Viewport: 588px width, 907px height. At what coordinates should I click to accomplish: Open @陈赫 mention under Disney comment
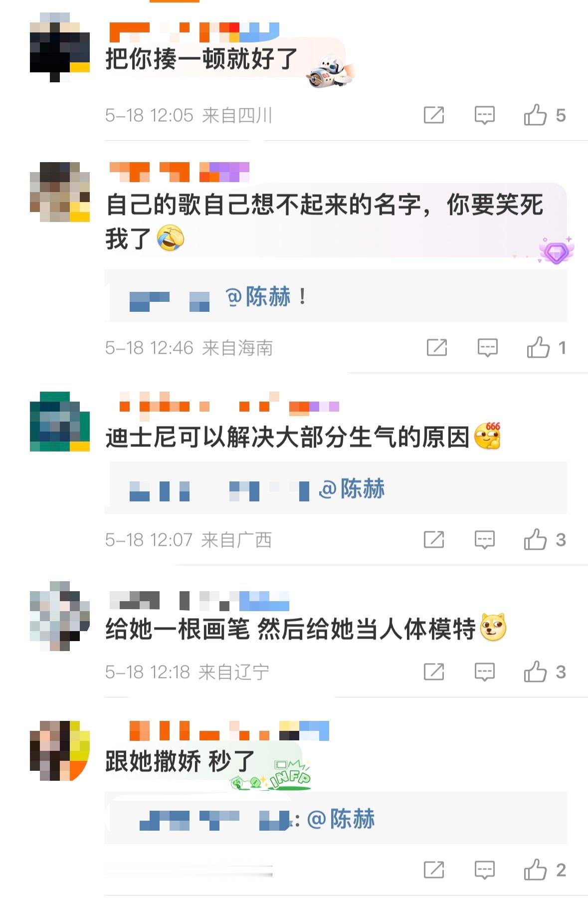pos(352,488)
